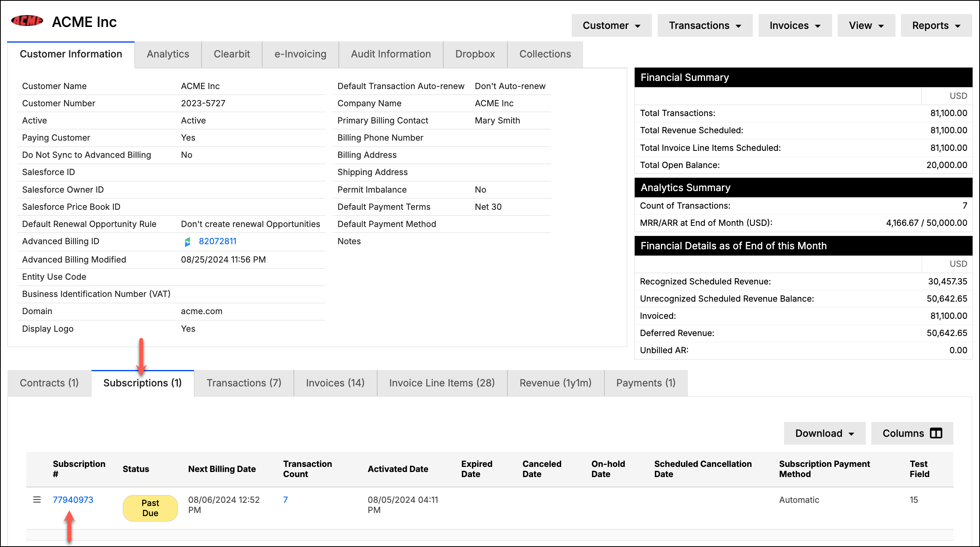This screenshot has width=980, height=547.
Task: Switch to Invoice Line Items (28) tab
Action: tap(442, 383)
